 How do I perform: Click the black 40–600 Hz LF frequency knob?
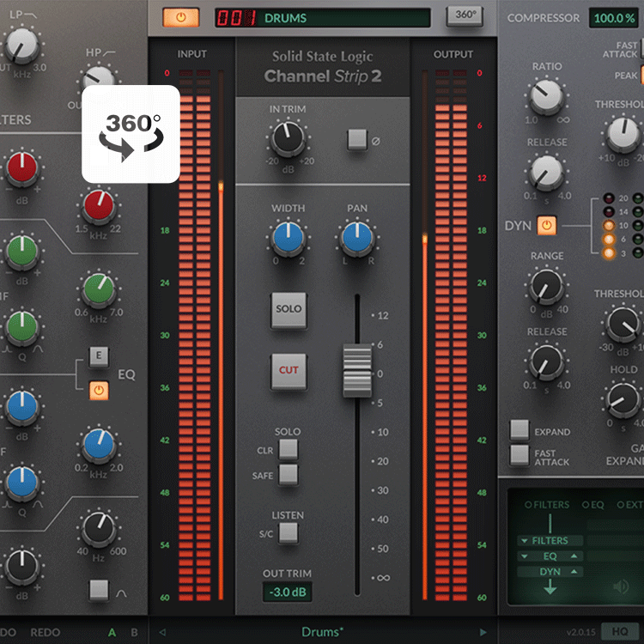pos(99,529)
